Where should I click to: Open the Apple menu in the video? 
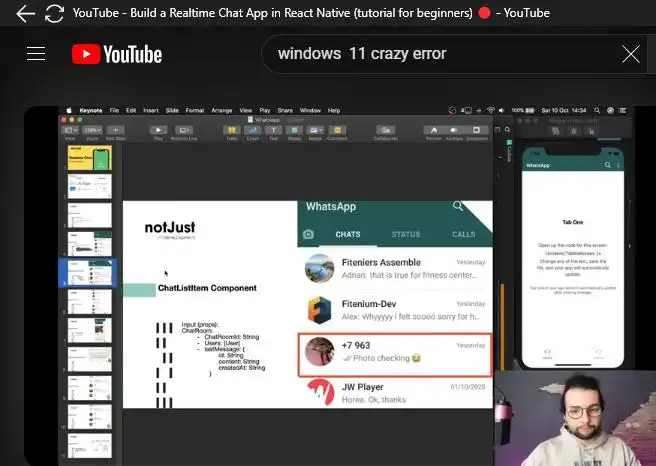69,110
